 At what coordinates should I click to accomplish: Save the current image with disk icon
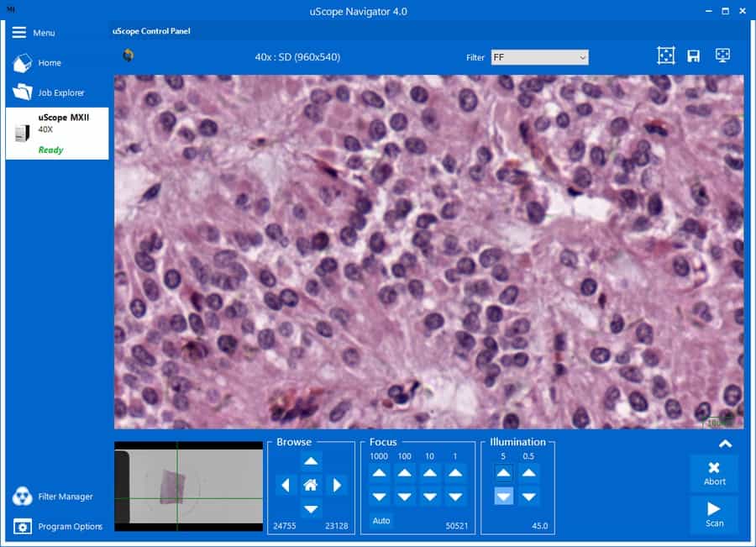[x=694, y=56]
